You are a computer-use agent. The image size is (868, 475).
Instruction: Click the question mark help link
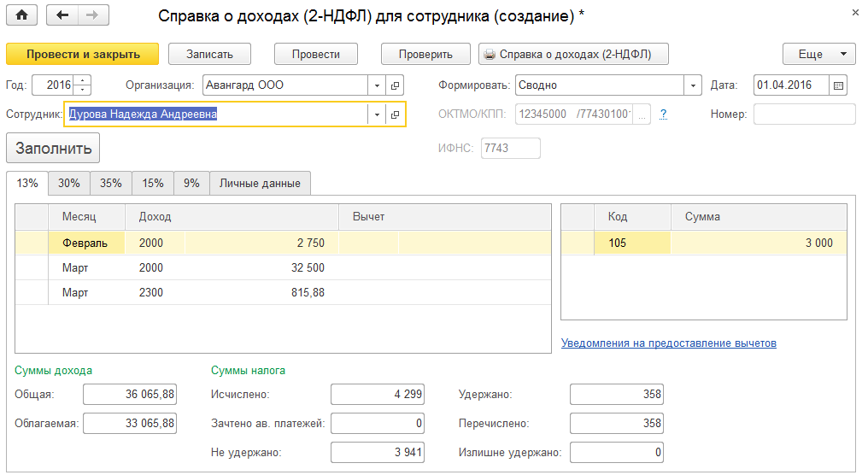coord(663,114)
